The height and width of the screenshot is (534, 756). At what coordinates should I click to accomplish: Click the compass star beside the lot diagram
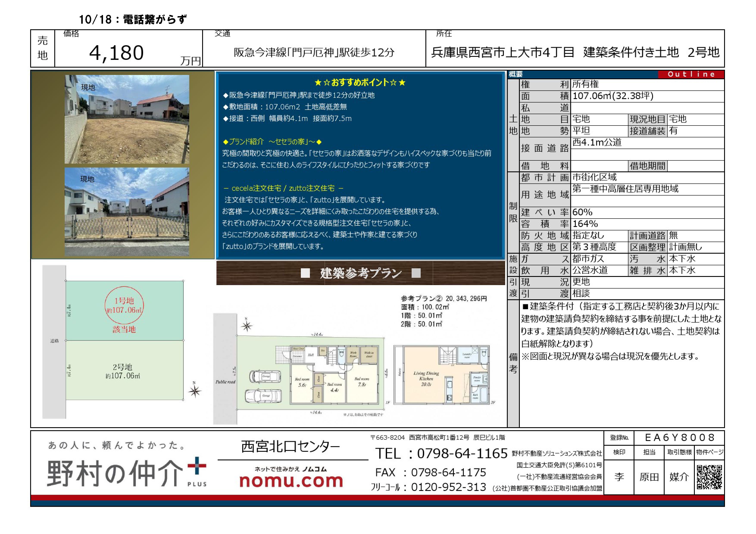pos(195,391)
